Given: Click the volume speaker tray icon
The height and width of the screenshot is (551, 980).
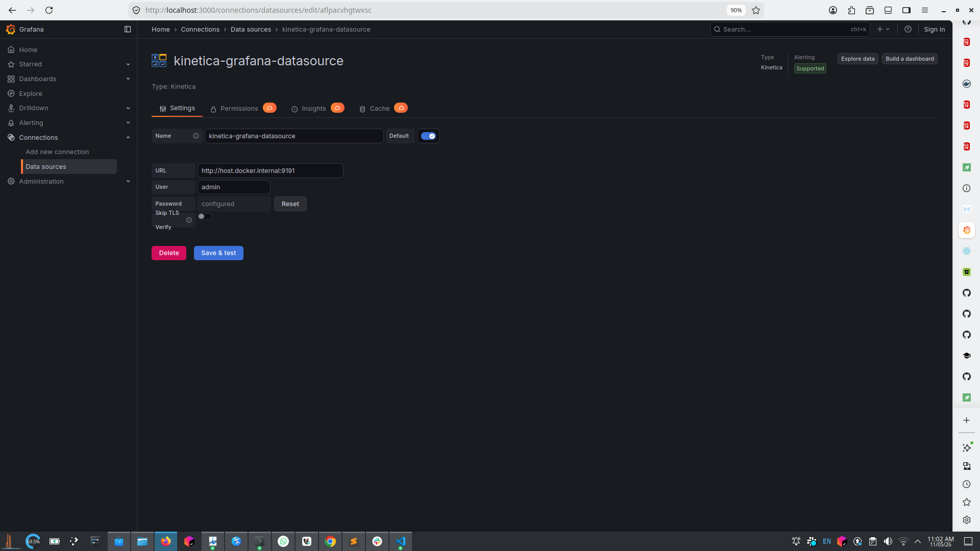Looking at the screenshot, I should (888, 541).
